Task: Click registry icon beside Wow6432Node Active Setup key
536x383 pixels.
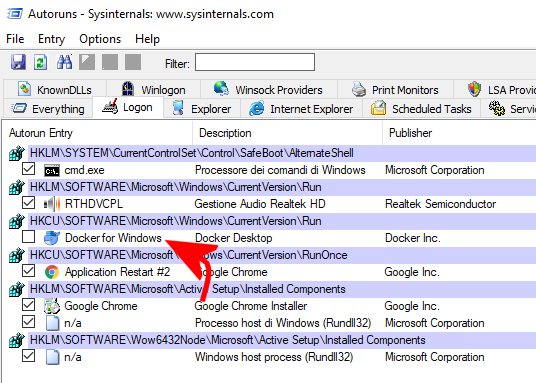Action: point(17,340)
